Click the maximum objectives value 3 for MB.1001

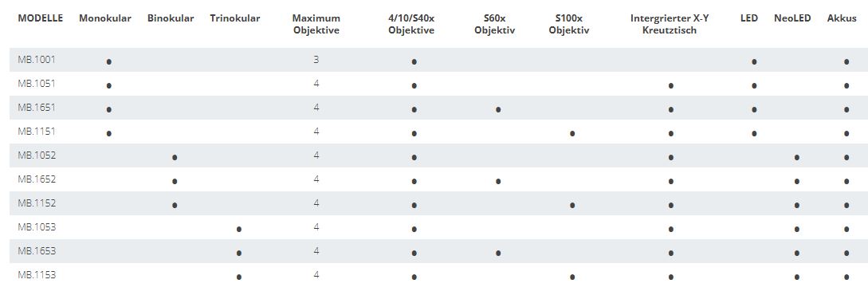[x=316, y=59]
